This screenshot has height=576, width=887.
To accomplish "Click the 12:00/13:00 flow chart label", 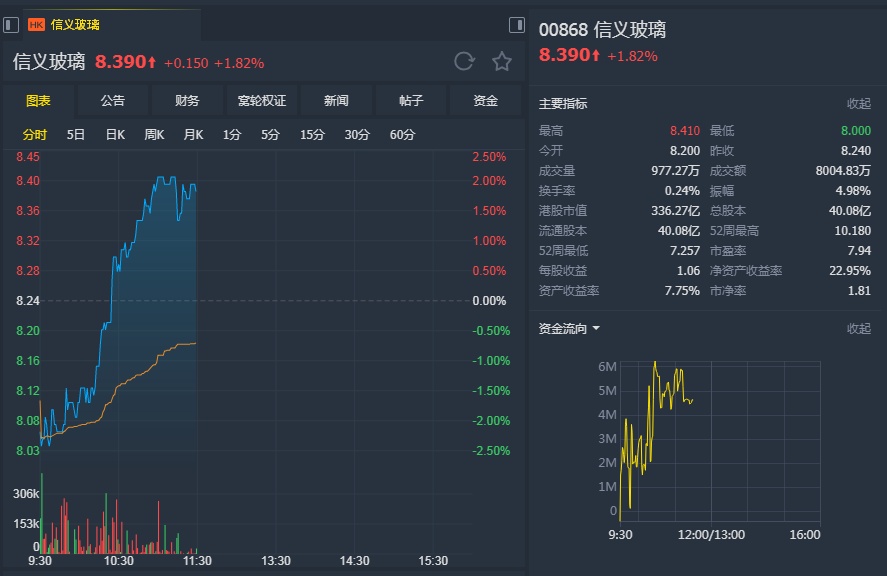I will [711, 535].
